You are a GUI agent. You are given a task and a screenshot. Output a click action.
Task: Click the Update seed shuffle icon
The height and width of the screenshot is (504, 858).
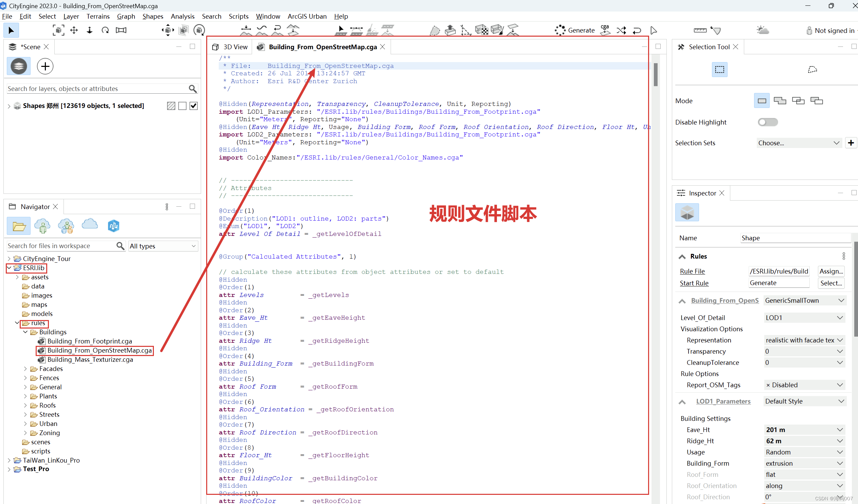[621, 30]
